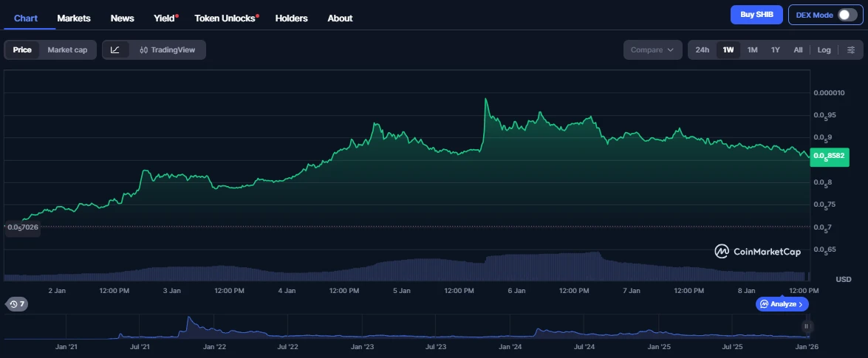Open TradingView candlestick chart

pyautogui.click(x=167, y=49)
